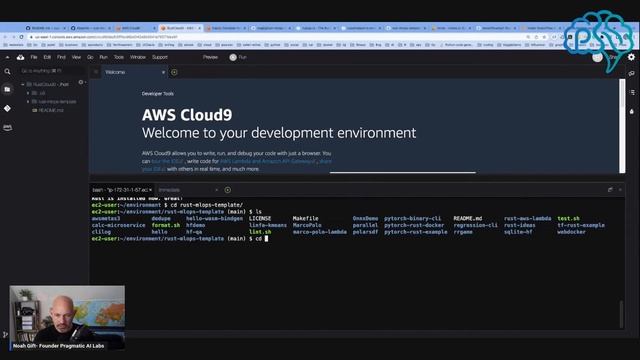640x360 pixels.
Task: Open Cloud9 preferences gear icon
Action: 631,57
